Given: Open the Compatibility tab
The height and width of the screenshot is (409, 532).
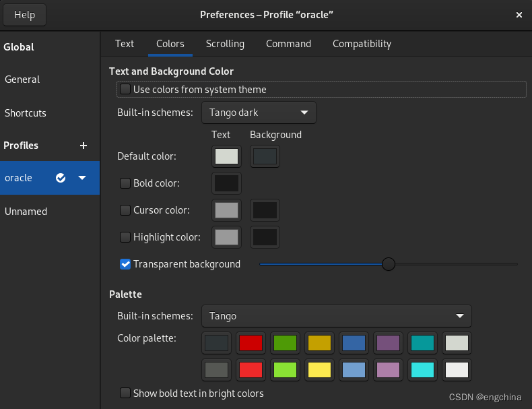Looking at the screenshot, I should click(x=362, y=44).
